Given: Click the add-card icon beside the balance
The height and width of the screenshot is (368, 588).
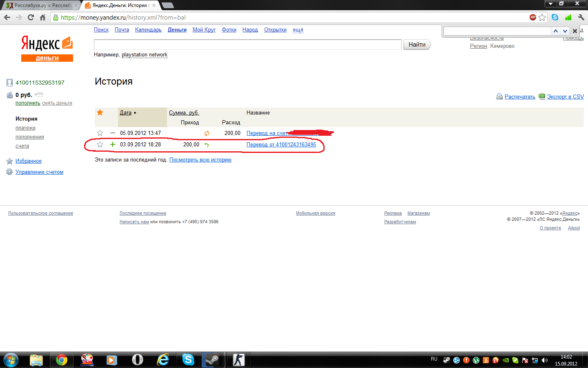Looking at the screenshot, I should [39, 95].
